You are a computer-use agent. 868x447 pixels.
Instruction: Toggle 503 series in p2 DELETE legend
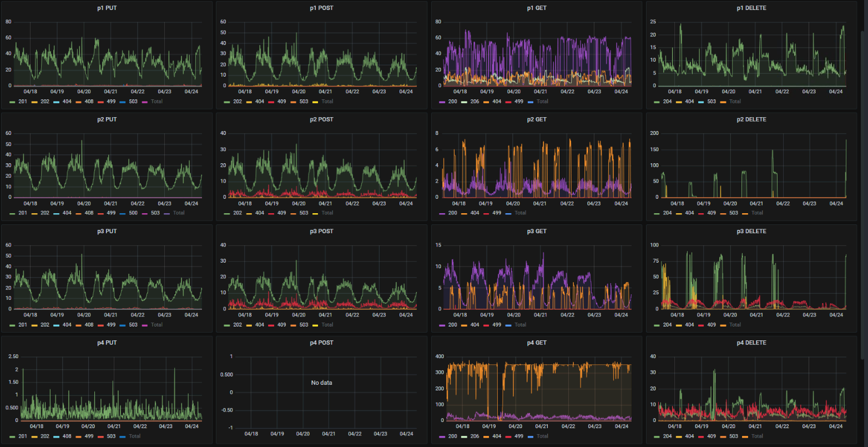pos(734,213)
